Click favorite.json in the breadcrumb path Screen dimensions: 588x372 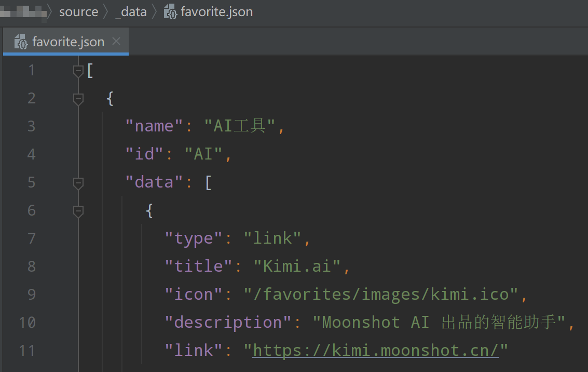tap(216, 12)
